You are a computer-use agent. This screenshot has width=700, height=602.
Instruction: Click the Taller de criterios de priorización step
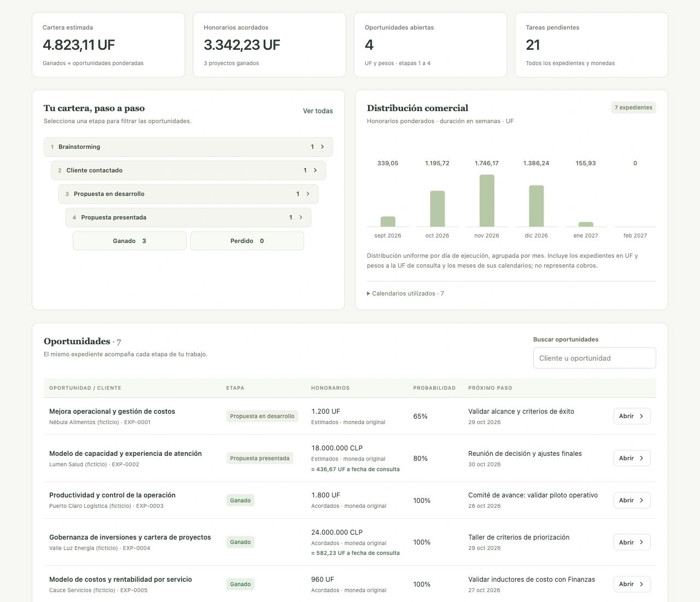(x=519, y=537)
